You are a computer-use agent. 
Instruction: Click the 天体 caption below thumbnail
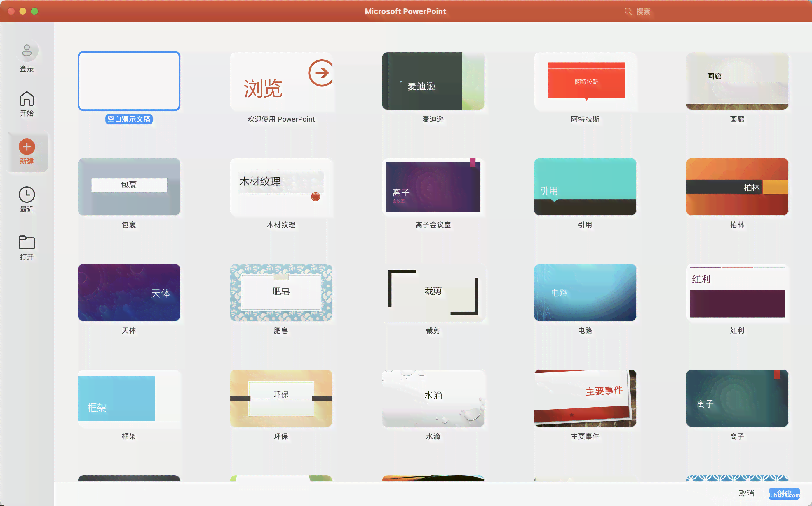pos(129,331)
